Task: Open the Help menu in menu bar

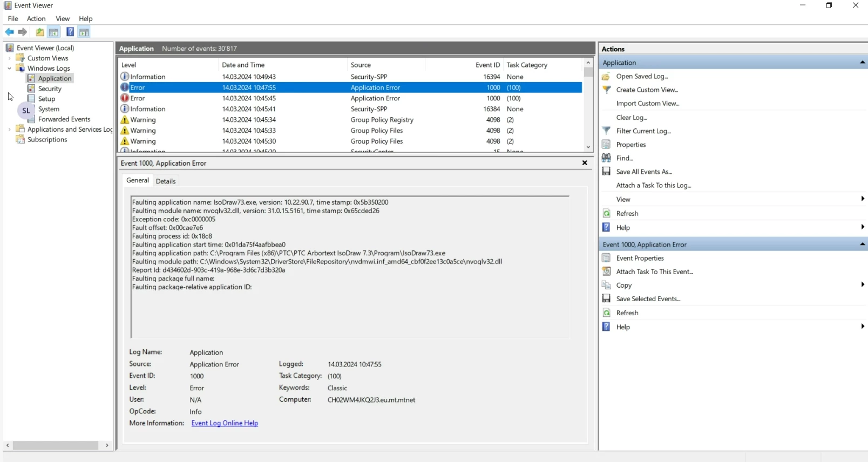Action: (86, 18)
